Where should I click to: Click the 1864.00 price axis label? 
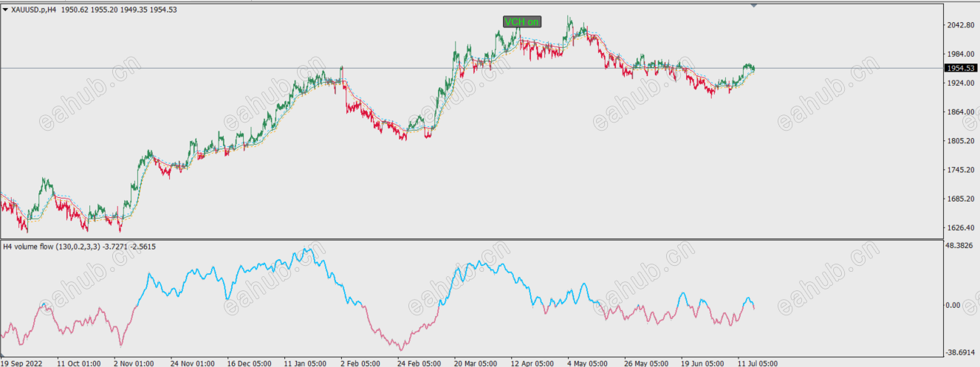(960, 112)
